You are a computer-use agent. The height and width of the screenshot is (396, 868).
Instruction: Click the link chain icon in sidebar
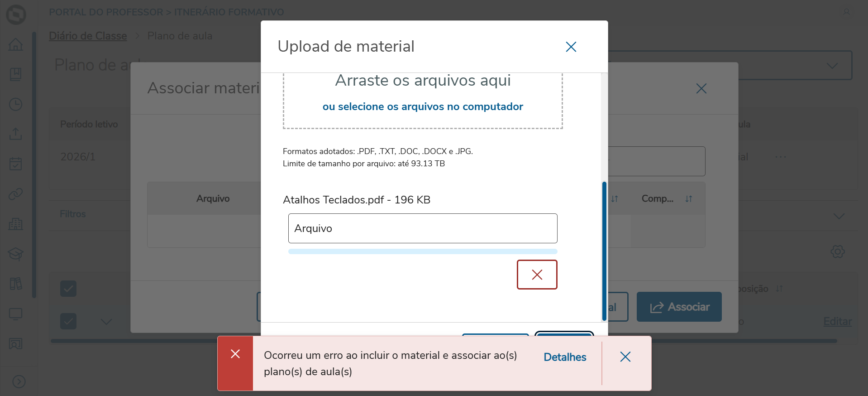16,194
